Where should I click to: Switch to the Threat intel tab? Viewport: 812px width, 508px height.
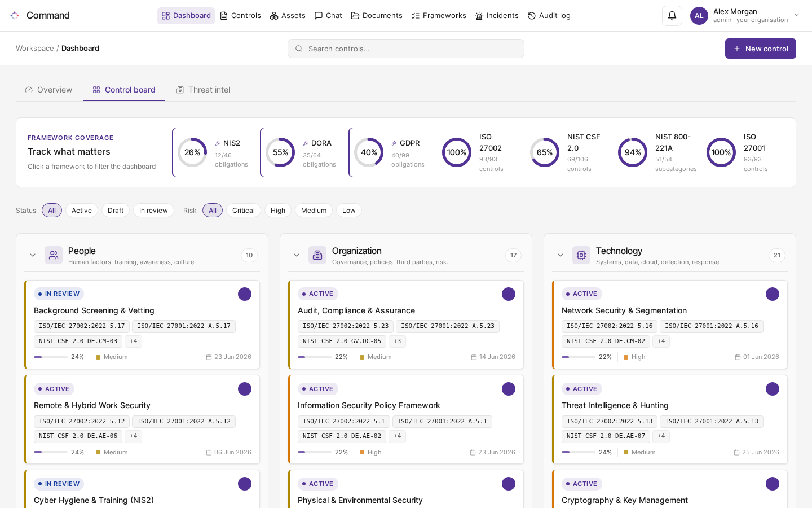click(x=203, y=90)
